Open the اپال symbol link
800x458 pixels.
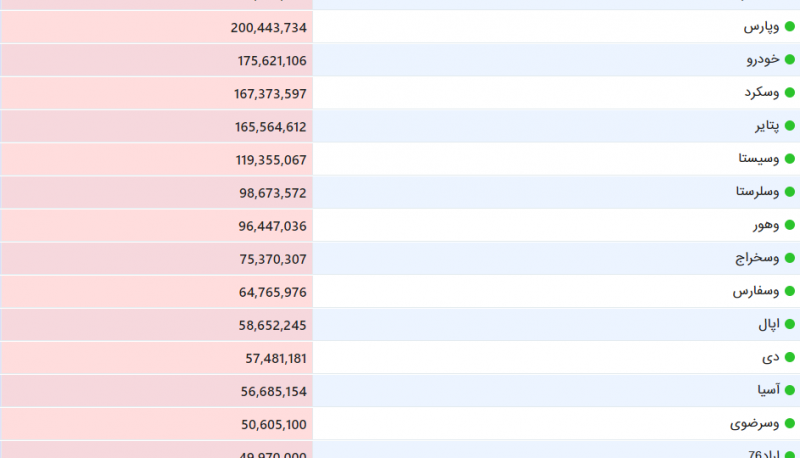click(x=769, y=324)
